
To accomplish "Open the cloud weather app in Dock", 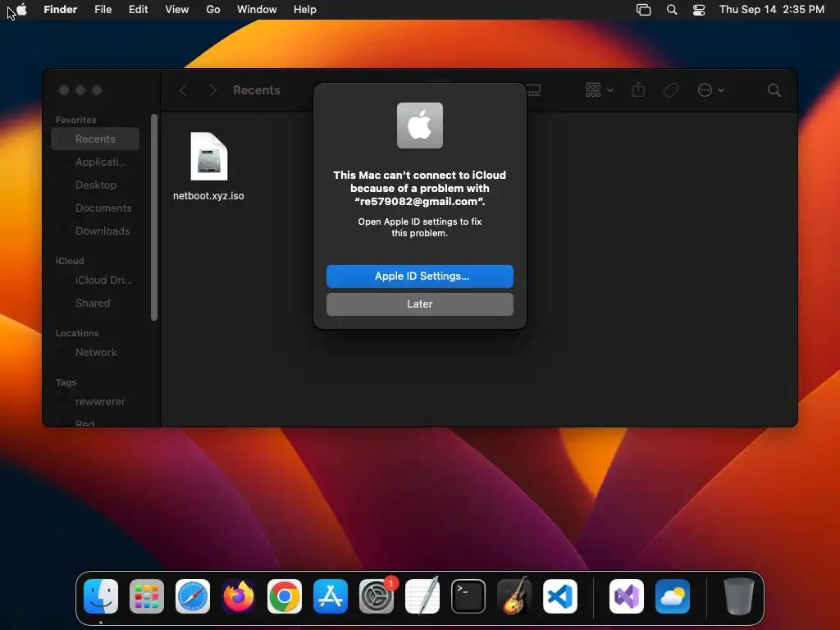I will pyautogui.click(x=673, y=596).
